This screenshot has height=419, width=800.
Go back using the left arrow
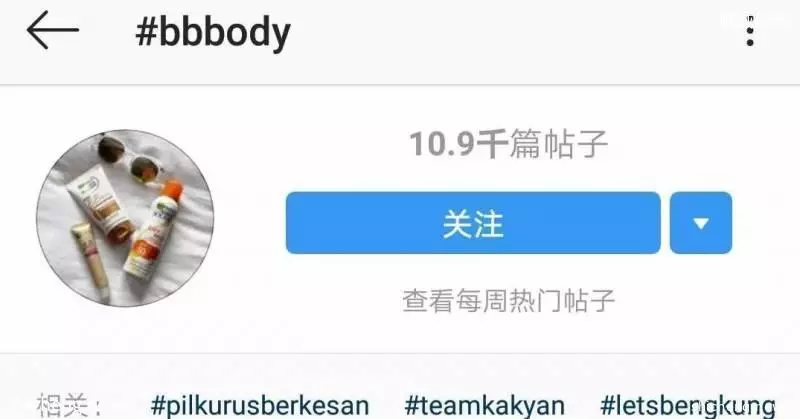53,30
